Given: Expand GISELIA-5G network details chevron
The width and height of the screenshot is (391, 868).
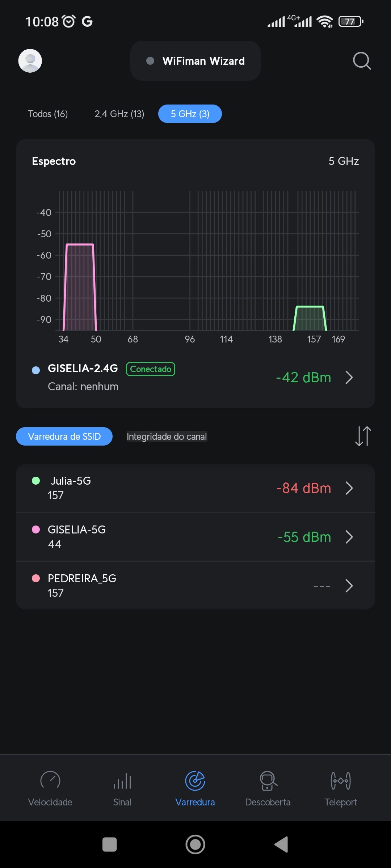Looking at the screenshot, I should (349, 537).
